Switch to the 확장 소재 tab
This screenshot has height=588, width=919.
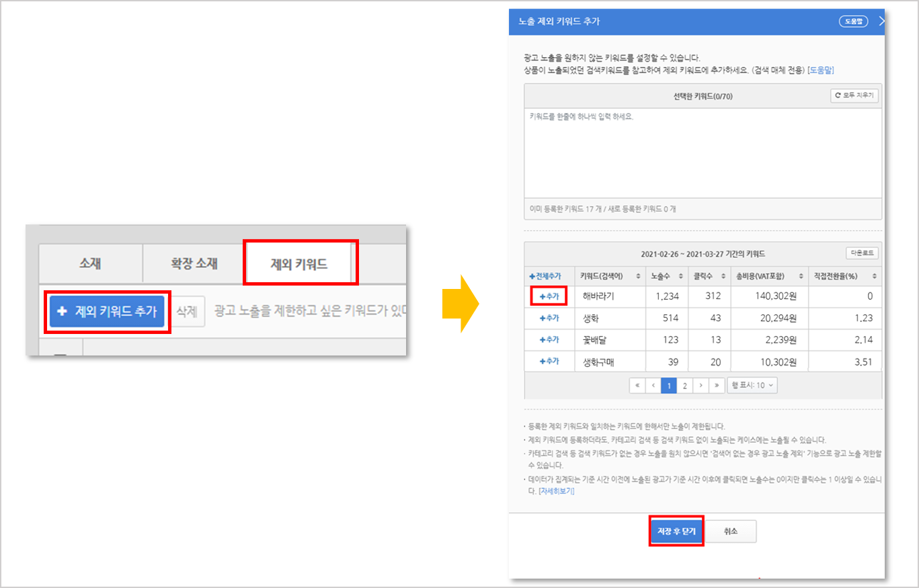pos(192,263)
